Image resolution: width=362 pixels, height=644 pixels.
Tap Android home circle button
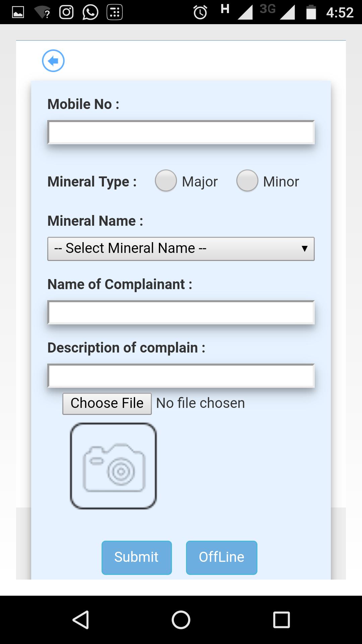click(181, 620)
